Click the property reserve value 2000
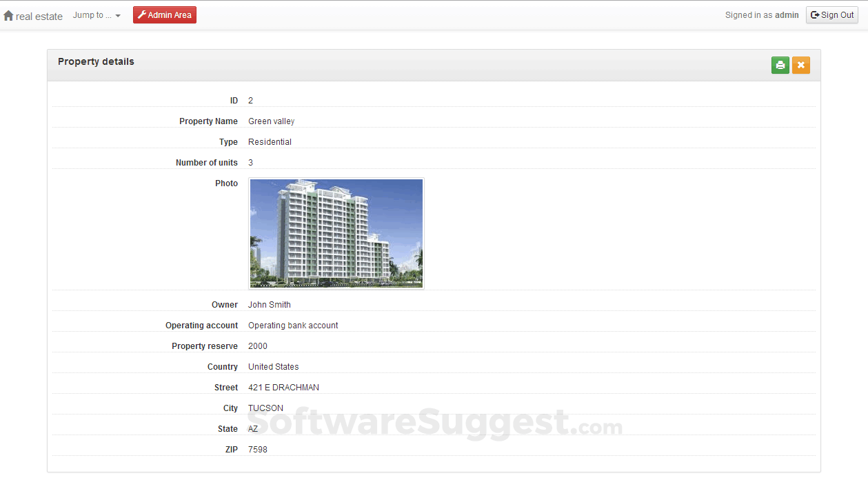This screenshot has height=489, width=868. pos(258,346)
